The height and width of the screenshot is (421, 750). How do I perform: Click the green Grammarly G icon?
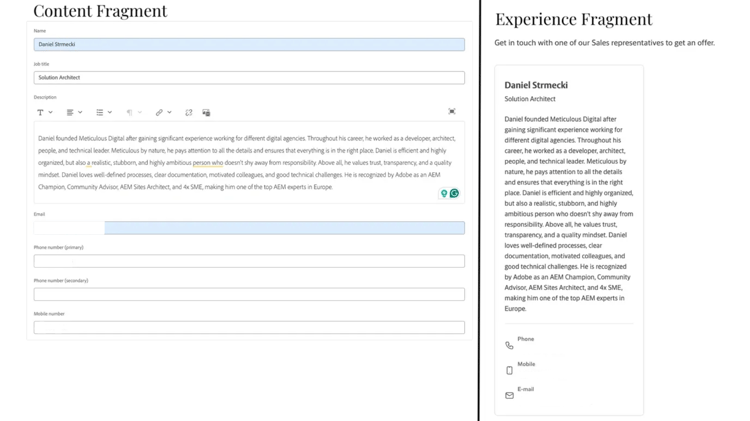point(454,193)
